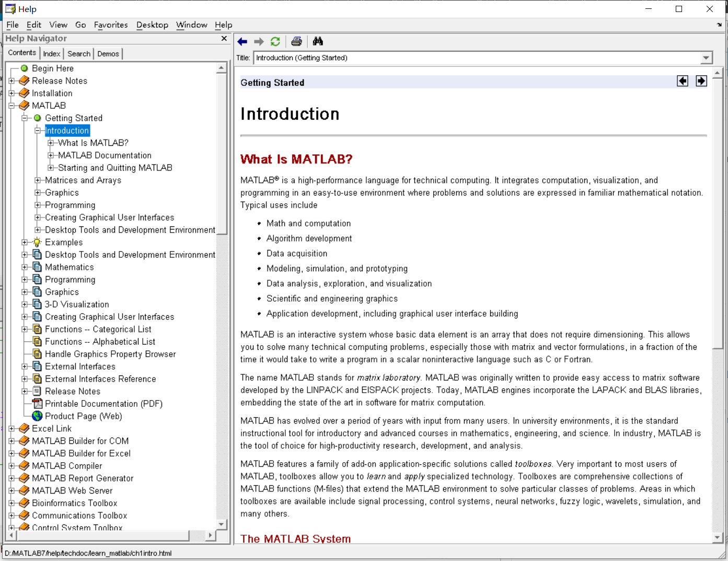Screen dimensions: 728x561
Task: Open Creating Graphical User Interfaces under Getting Started
Action: pyautogui.click(x=110, y=217)
